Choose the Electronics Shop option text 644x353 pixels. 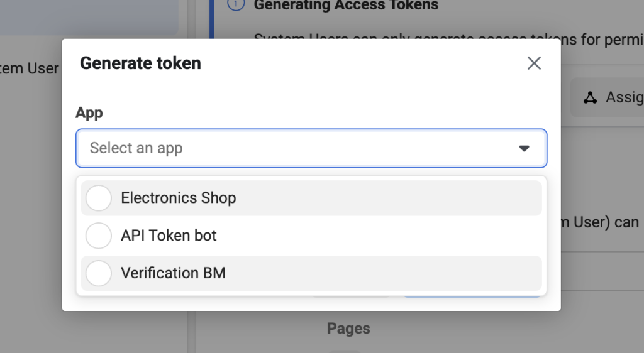(x=178, y=198)
